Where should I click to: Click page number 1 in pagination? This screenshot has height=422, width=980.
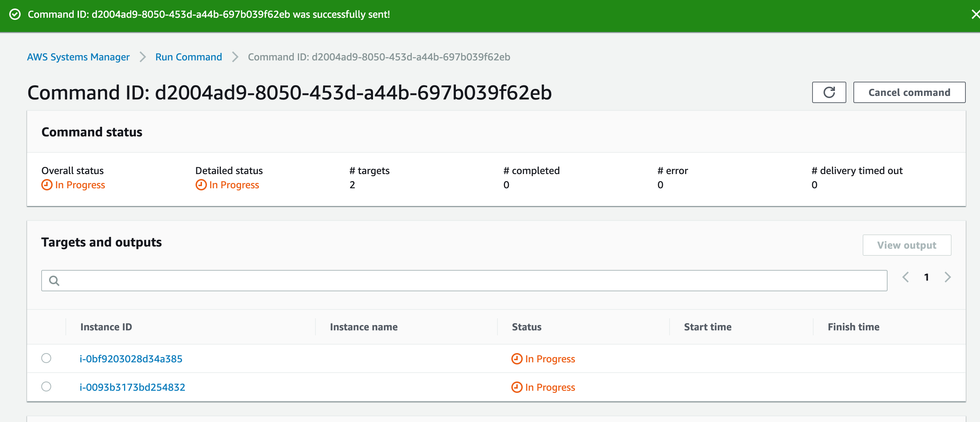click(926, 277)
